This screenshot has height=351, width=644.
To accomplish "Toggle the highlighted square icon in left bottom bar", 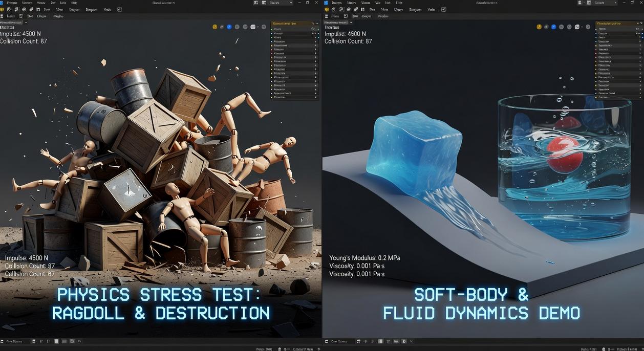I will coord(56,341).
